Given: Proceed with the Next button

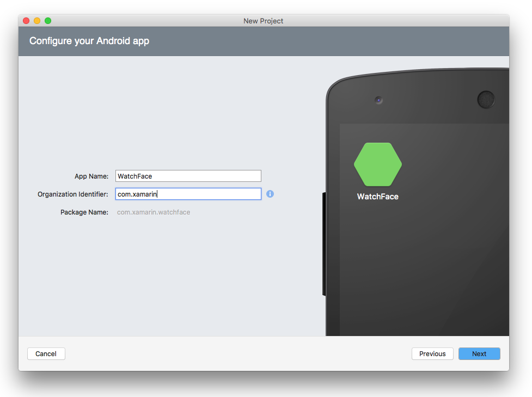Looking at the screenshot, I should [x=479, y=353].
